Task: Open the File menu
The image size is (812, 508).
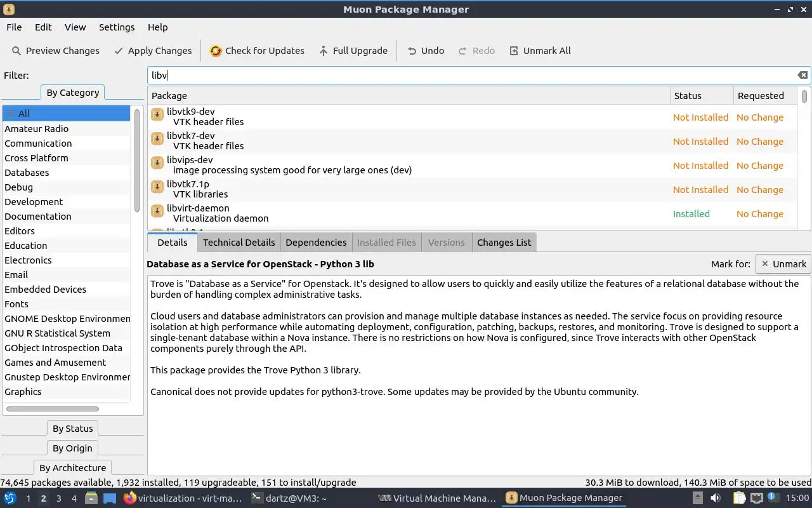Action: (x=14, y=27)
